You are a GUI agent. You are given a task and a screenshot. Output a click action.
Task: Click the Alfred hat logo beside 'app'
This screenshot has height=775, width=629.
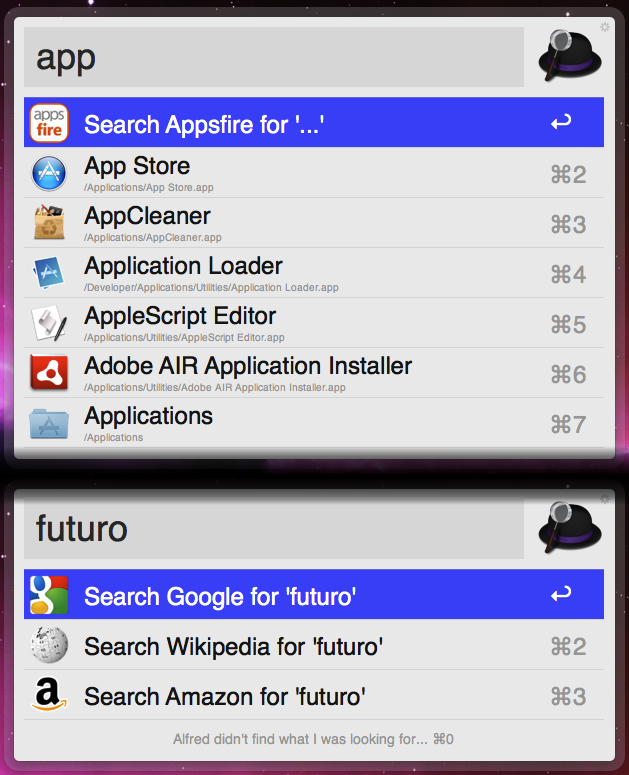pyautogui.click(x=569, y=55)
